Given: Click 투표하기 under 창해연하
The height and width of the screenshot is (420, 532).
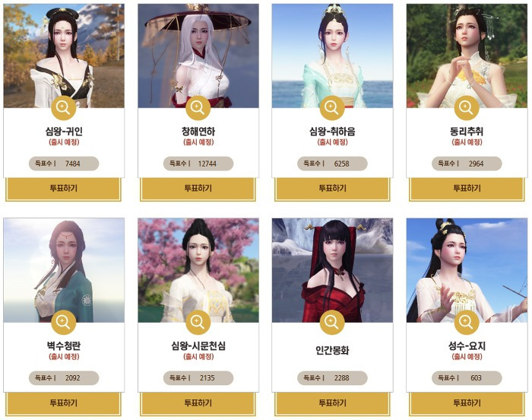Looking at the screenshot, I should [x=198, y=189].
